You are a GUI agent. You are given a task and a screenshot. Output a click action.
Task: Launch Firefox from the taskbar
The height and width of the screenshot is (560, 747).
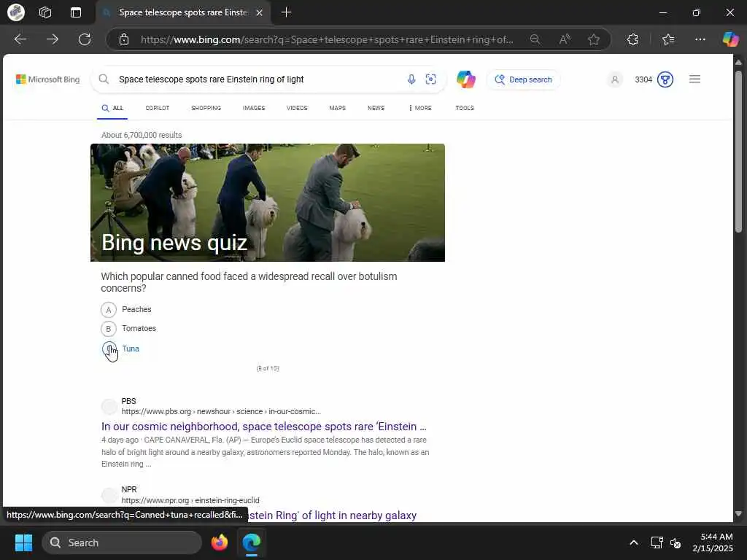coord(219,542)
